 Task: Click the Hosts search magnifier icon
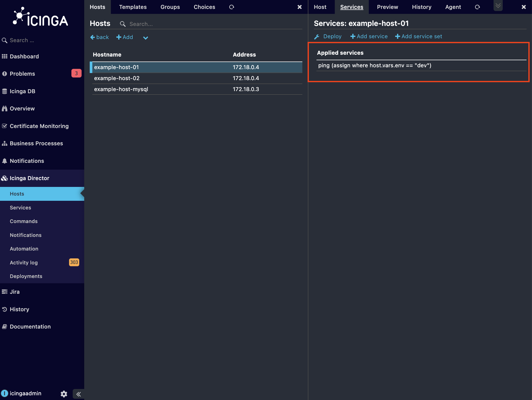(x=123, y=24)
